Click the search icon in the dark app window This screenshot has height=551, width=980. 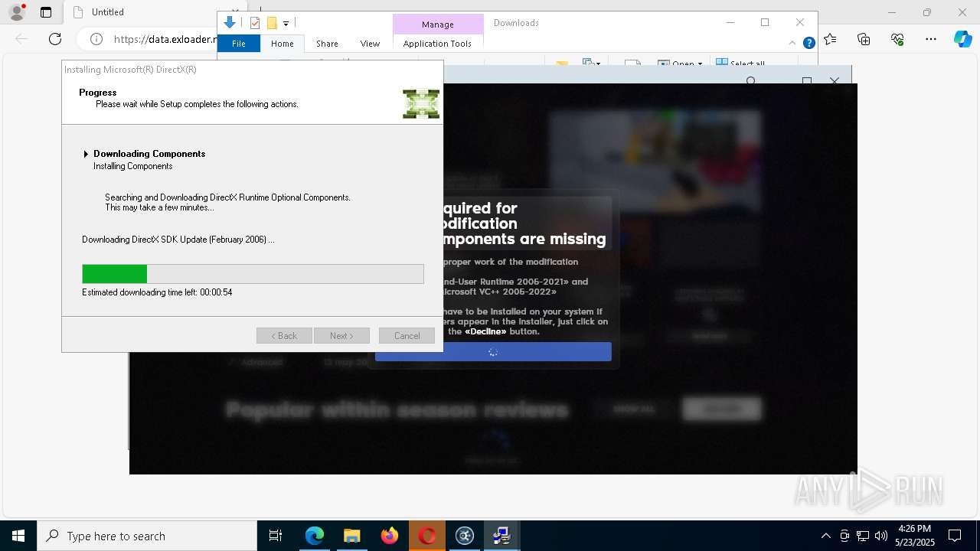(x=751, y=81)
